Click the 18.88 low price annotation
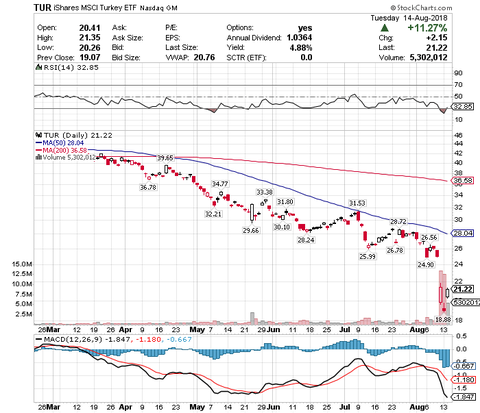The image size is (480, 413). pos(443,320)
